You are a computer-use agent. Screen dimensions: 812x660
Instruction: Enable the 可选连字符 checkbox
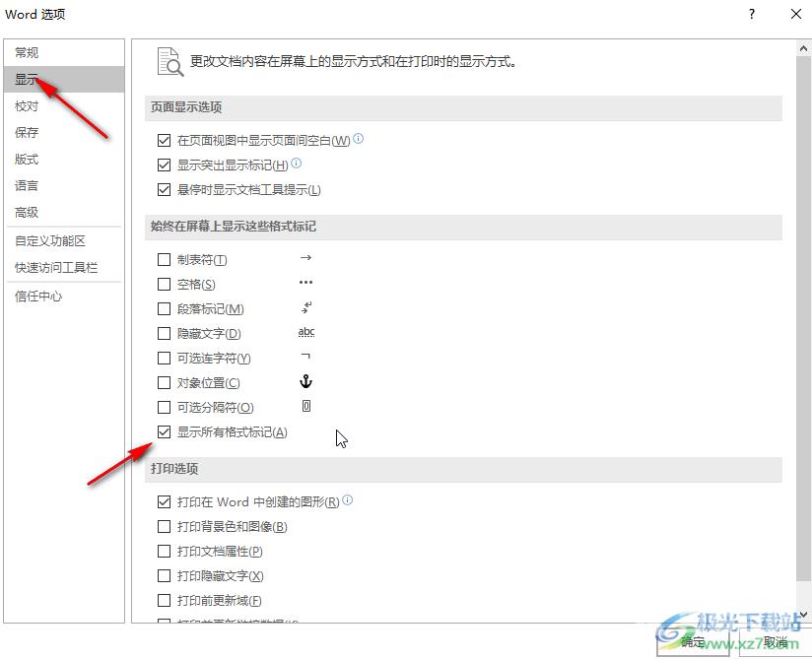coord(164,359)
